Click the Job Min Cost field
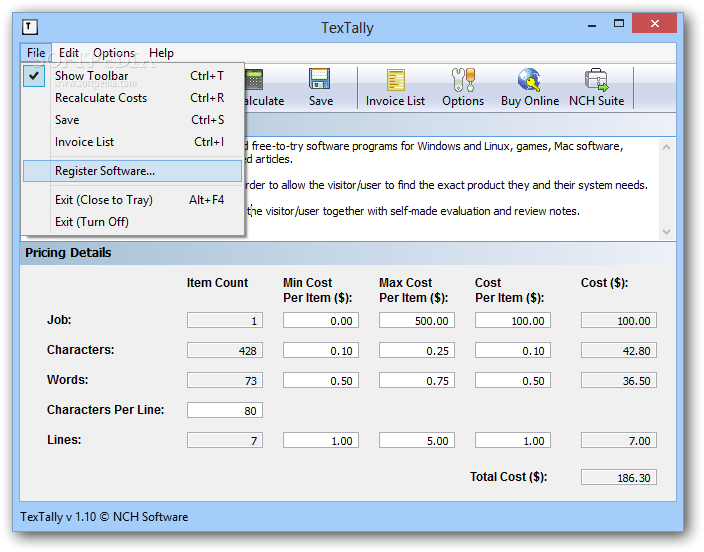Image resolution: width=704 pixels, height=552 pixels. (321, 321)
